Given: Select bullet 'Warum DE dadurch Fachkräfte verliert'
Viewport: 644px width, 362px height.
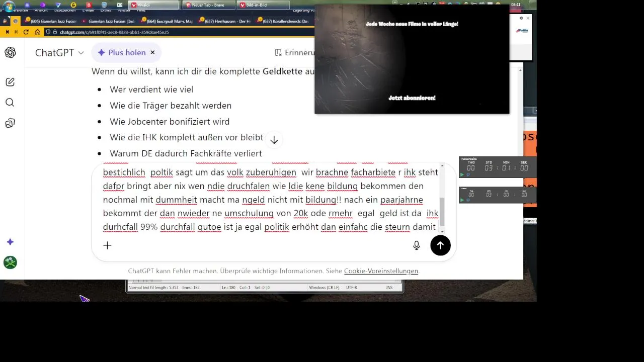Looking at the screenshot, I should 186,153.
